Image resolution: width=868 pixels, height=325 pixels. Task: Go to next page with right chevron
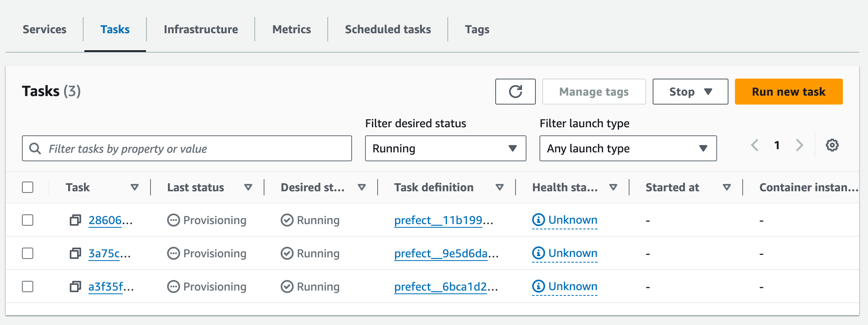tap(799, 145)
